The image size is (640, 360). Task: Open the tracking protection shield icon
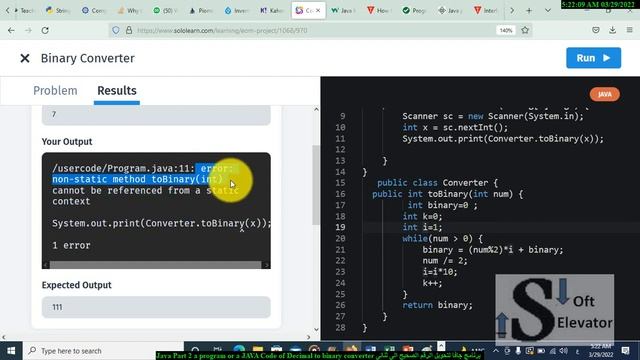116,30
